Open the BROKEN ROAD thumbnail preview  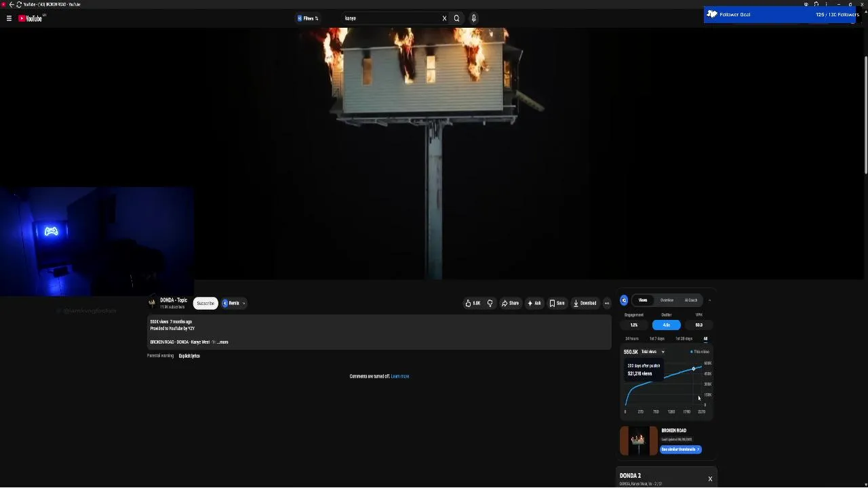coord(638,441)
